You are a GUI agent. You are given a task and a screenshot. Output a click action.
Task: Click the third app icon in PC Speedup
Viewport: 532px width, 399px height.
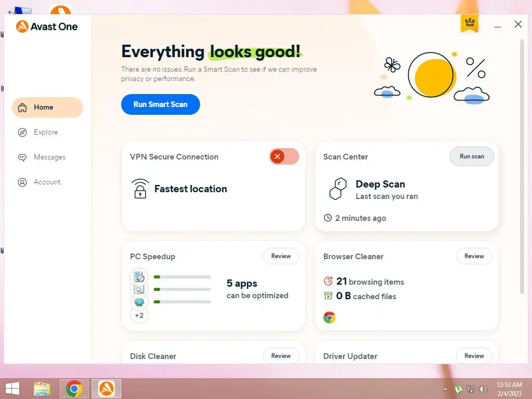(139, 302)
